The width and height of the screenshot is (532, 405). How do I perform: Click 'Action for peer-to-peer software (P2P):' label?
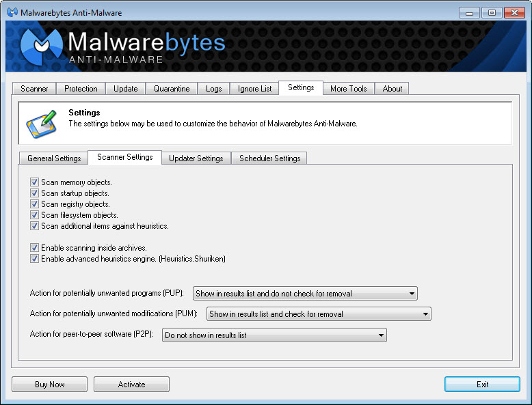(91, 334)
